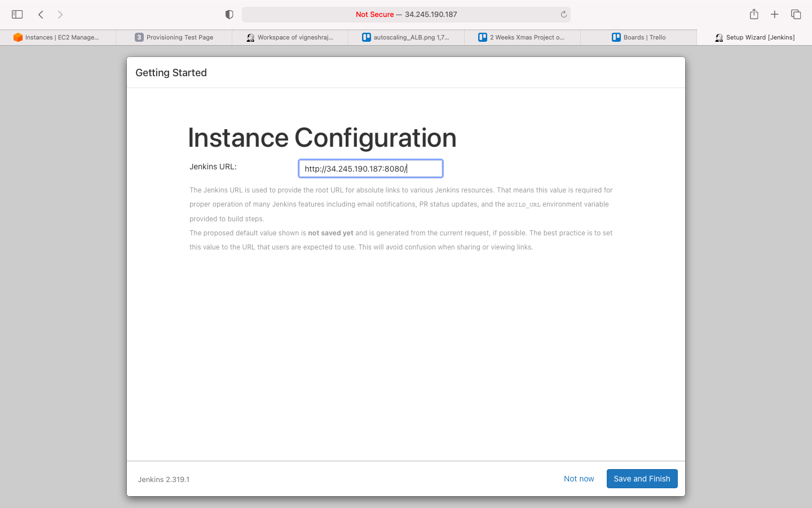Screen dimensions: 812x508
Task: Click the address bar showing 34.245.190.187
Action: point(406,15)
